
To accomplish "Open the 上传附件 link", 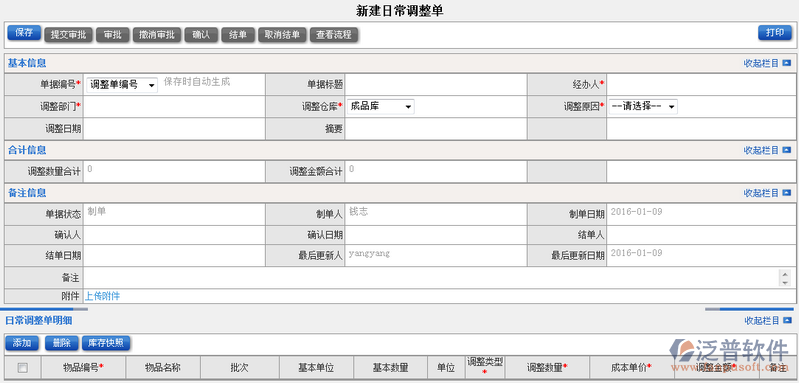I will click(x=102, y=296).
